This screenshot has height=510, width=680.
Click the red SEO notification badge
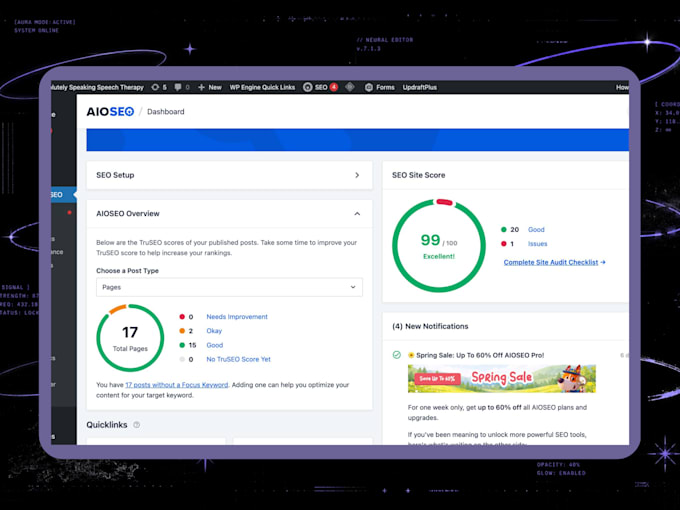(334, 87)
